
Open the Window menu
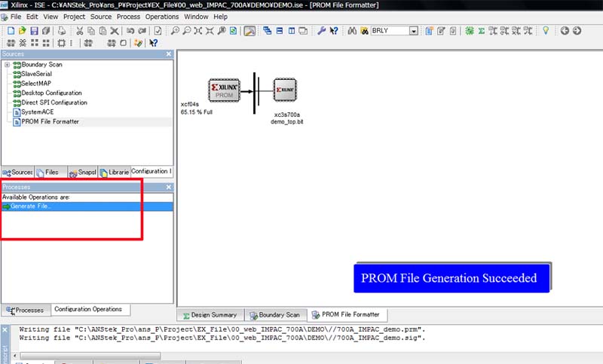click(x=196, y=17)
